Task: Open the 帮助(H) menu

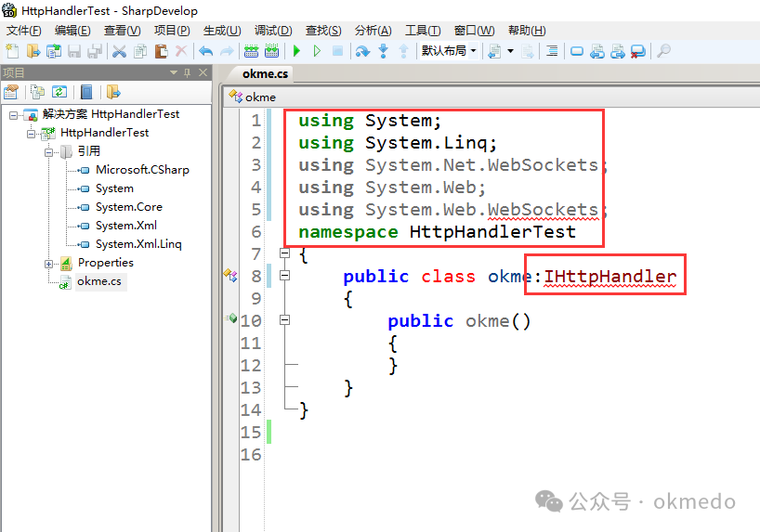Action: point(527,31)
